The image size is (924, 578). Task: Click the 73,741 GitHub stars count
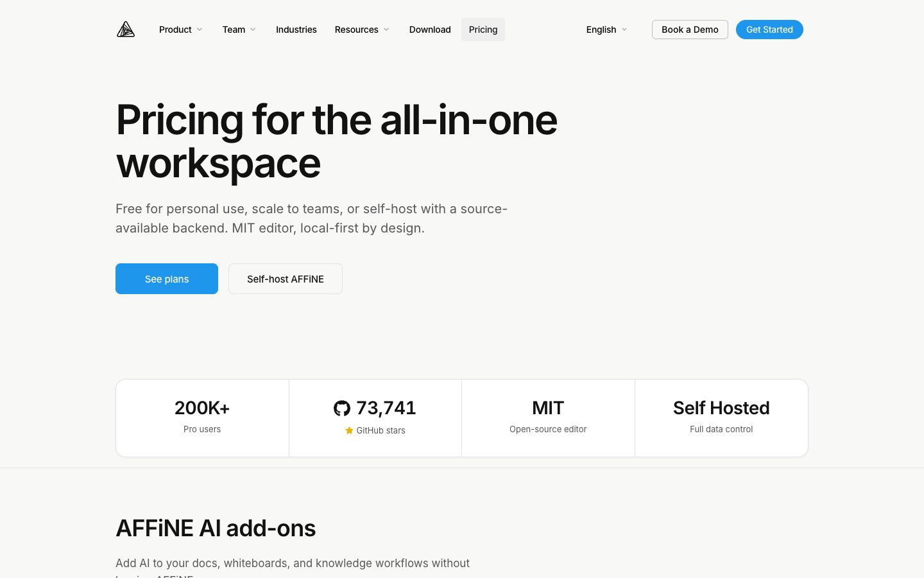386,408
